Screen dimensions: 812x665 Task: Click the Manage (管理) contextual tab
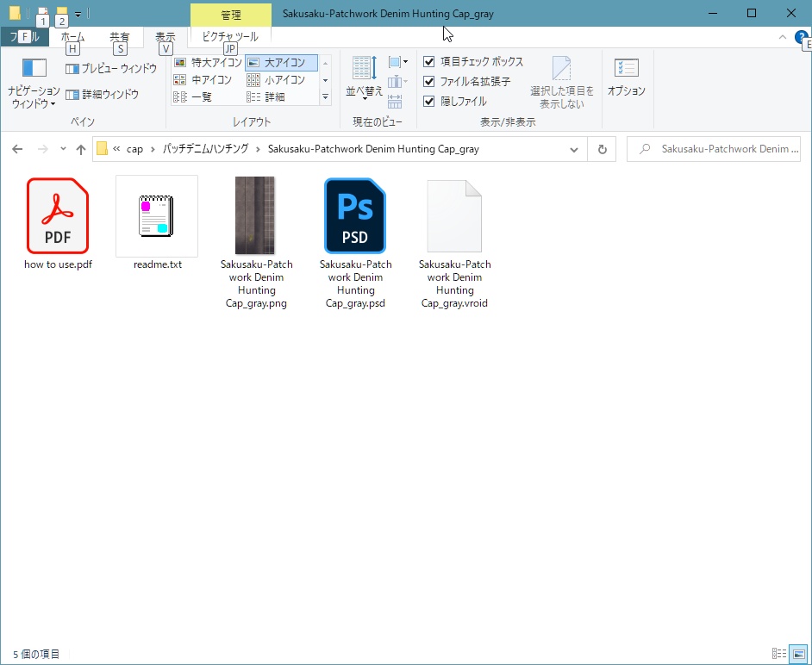231,15
